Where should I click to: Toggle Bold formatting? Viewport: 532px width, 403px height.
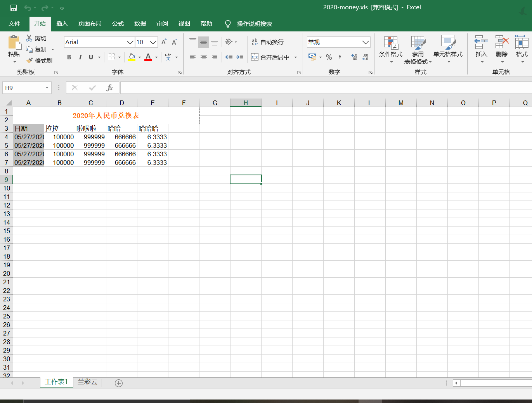(69, 57)
